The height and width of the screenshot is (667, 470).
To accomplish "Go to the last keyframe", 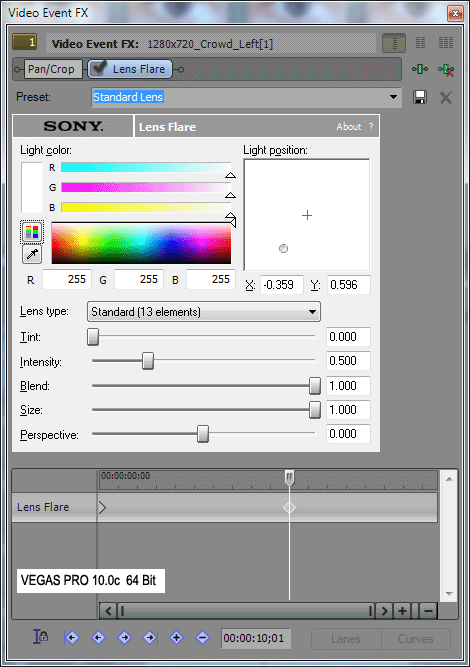I will (150, 637).
